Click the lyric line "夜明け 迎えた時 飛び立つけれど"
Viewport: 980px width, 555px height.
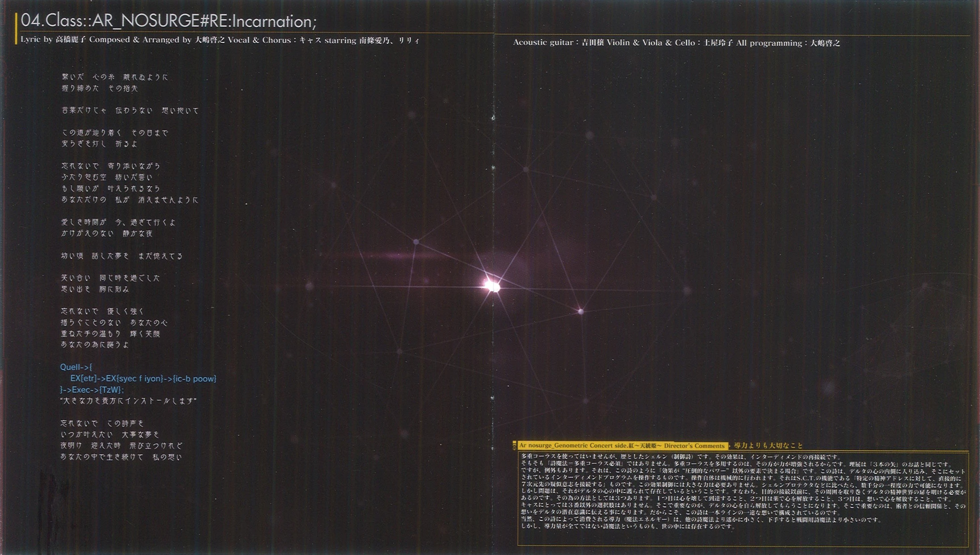pyautogui.click(x=121, y=445)
